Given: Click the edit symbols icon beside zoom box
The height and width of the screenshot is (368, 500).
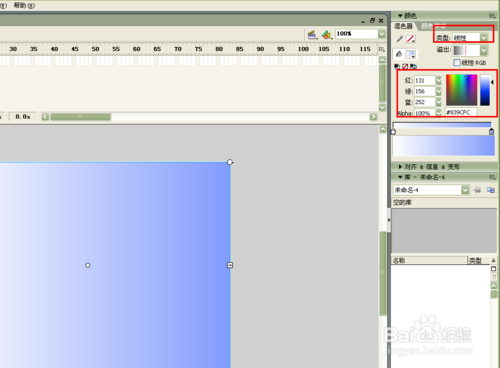Looking at the screenshot, I should pos(327,34).
